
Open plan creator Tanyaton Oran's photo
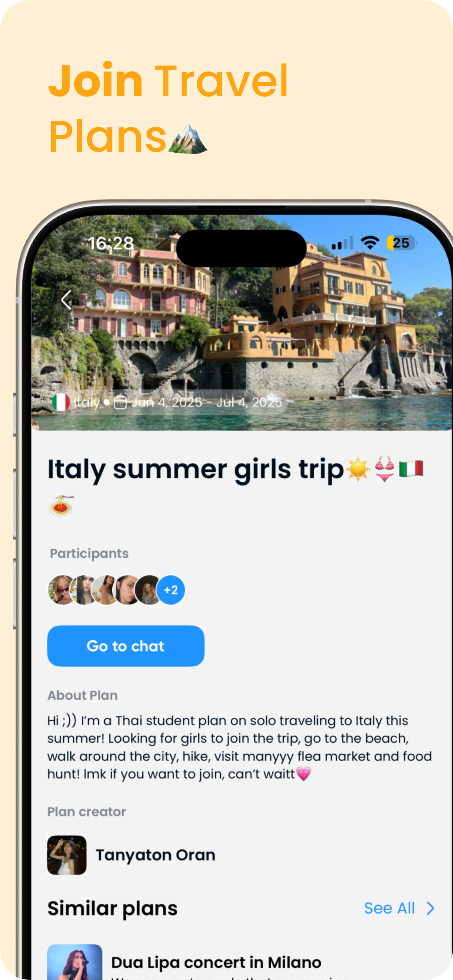coord(67,855)
